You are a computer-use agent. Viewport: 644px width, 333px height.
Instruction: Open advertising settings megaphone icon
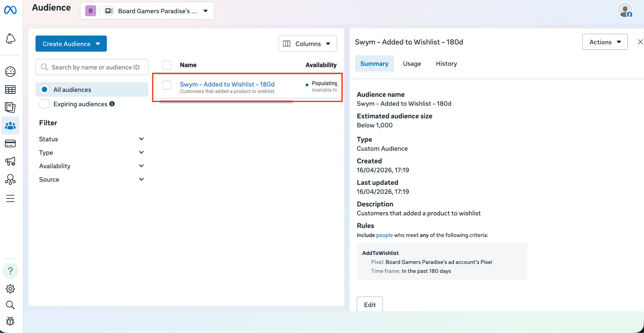tap(10, 161)
